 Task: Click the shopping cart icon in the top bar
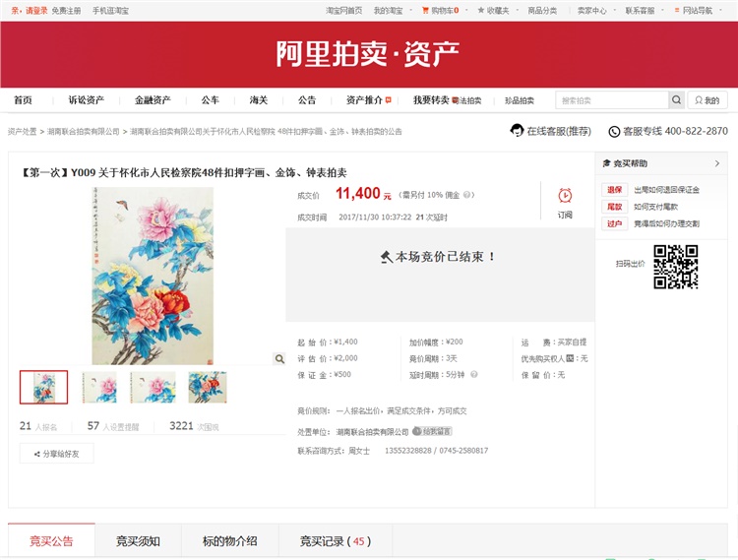(425, 10)
